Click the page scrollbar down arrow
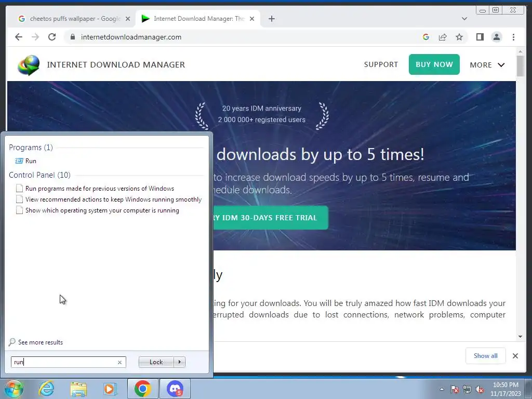532x399 pixels. point(520,337)
